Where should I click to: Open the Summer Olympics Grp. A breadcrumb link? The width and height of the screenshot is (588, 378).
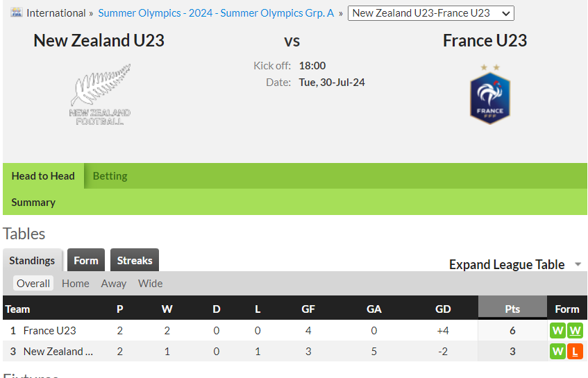[x=216, y=13]
